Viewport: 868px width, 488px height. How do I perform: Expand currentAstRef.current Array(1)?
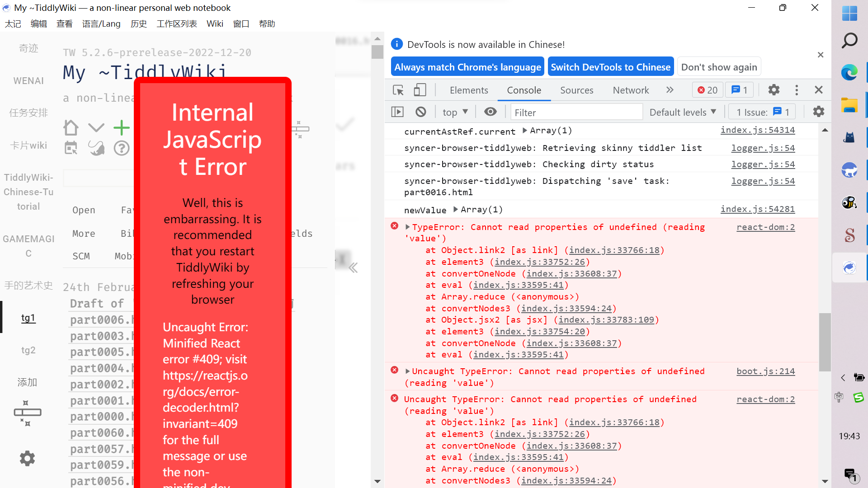click(525, 131)
